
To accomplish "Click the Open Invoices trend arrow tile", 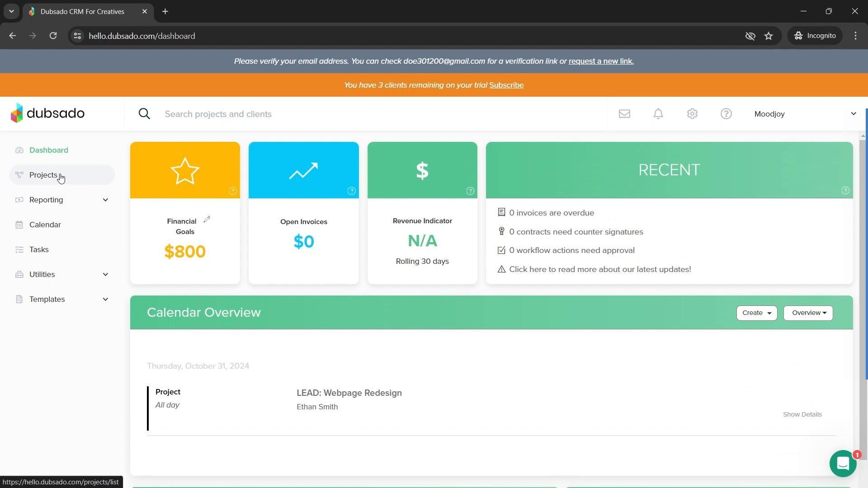I will click(x=304, y=170).
